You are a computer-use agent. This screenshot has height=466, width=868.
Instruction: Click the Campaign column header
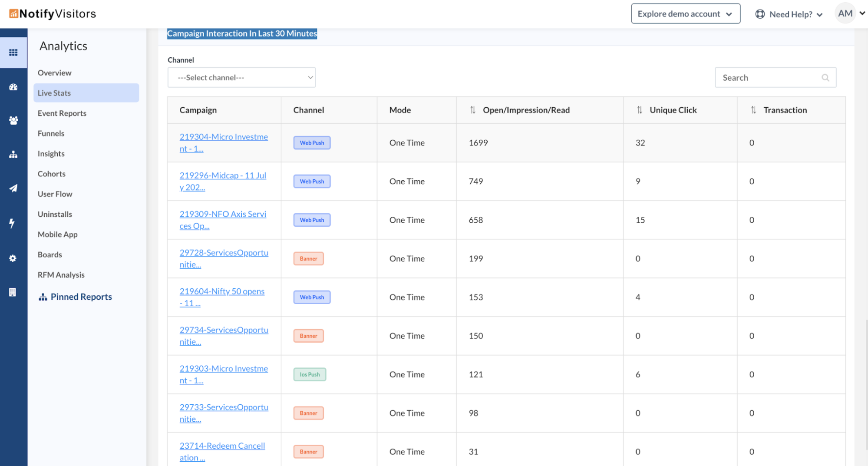[x=198, y=110]
